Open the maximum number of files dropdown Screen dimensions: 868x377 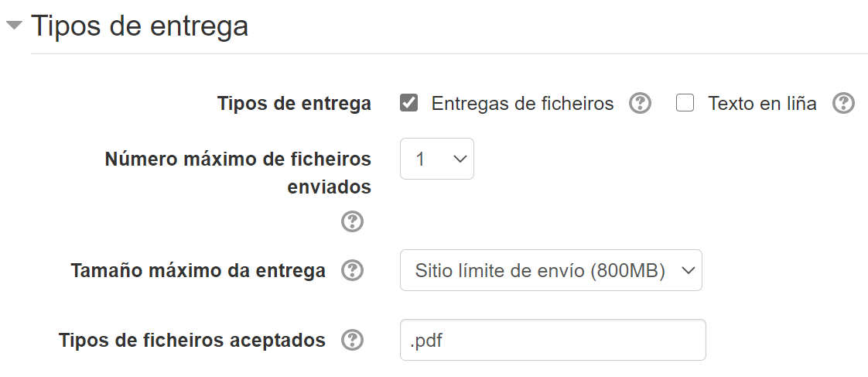436,159
